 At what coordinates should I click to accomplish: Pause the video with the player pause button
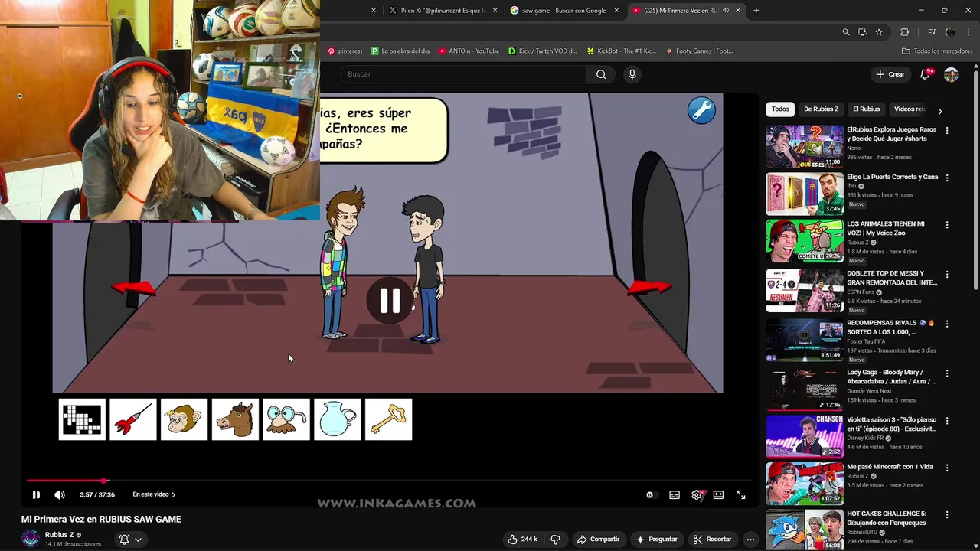click(x=36, y=494)
